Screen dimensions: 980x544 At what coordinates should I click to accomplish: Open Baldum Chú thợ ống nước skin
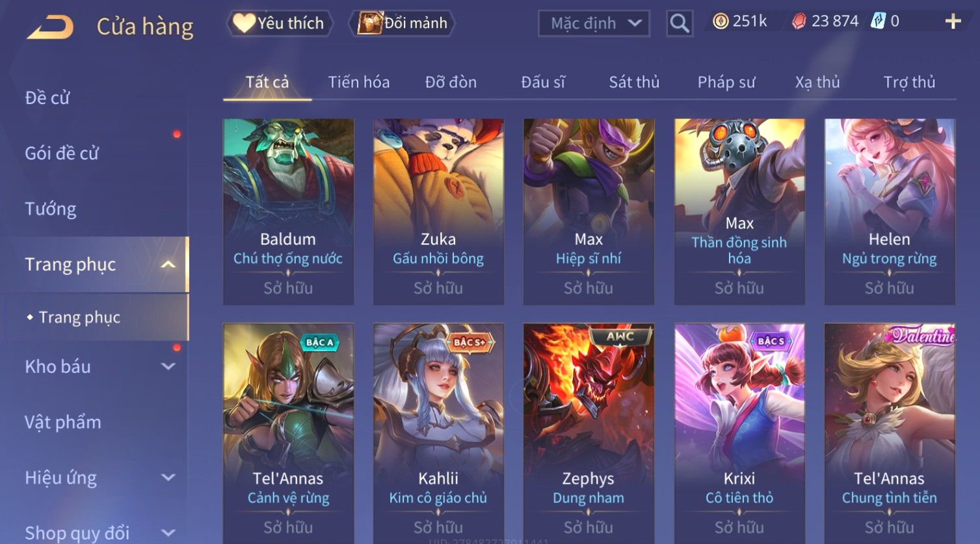point(288,211)
